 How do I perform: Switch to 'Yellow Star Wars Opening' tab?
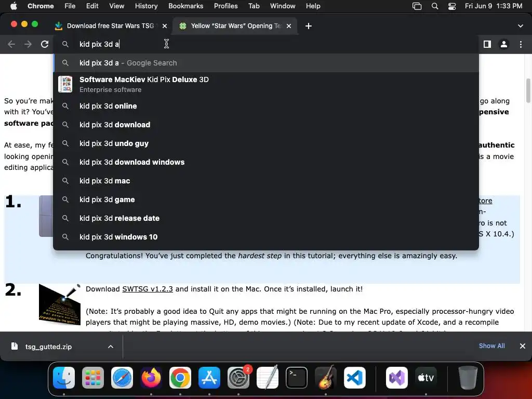(235, 26)
